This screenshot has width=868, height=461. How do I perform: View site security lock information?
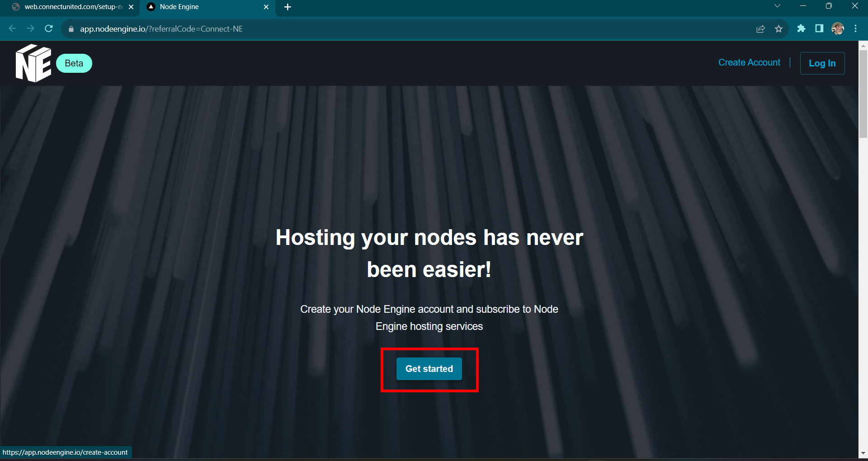pos(71,29)
